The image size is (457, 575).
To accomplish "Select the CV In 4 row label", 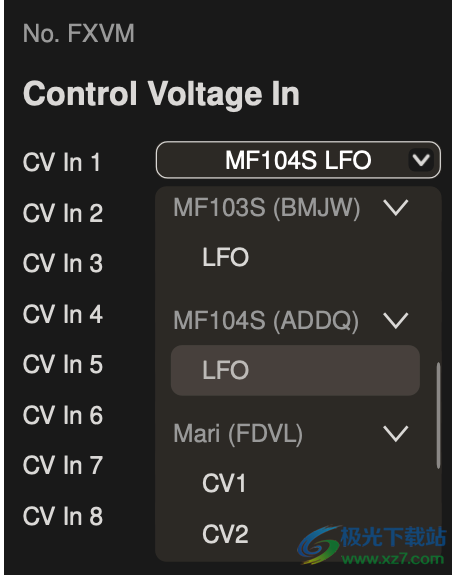I will point(63,314).
